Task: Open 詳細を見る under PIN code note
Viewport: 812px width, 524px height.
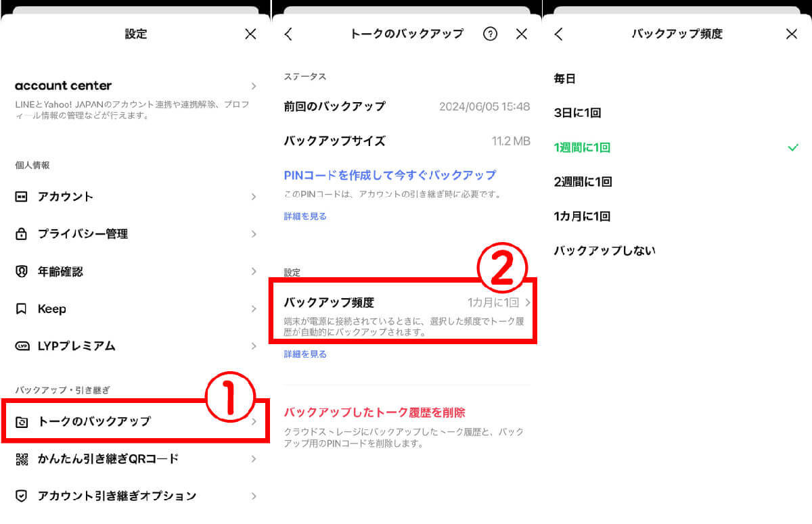Action: pyautogui.click(x=305, y=216)
